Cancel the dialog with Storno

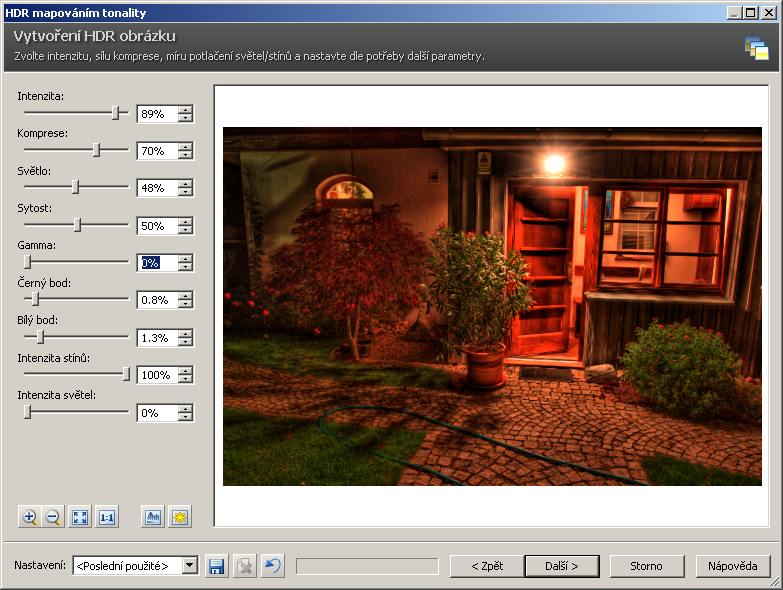tap(646, 566)
